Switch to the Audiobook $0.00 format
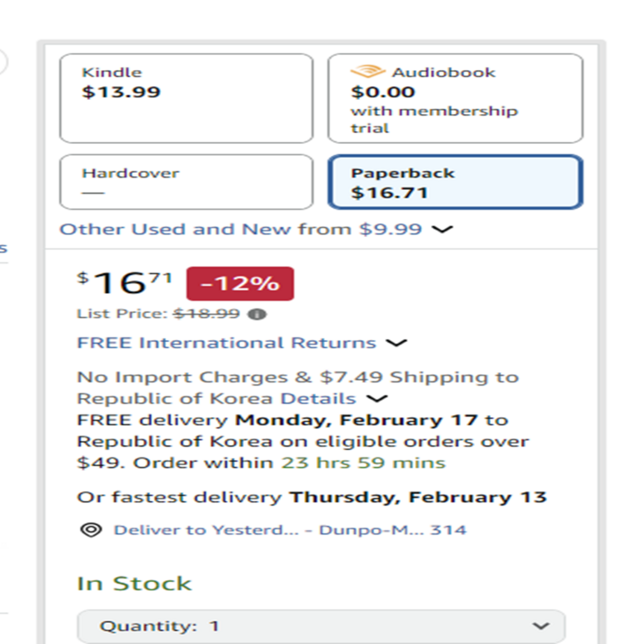The image size is (644, 644). tap(455, 98)
